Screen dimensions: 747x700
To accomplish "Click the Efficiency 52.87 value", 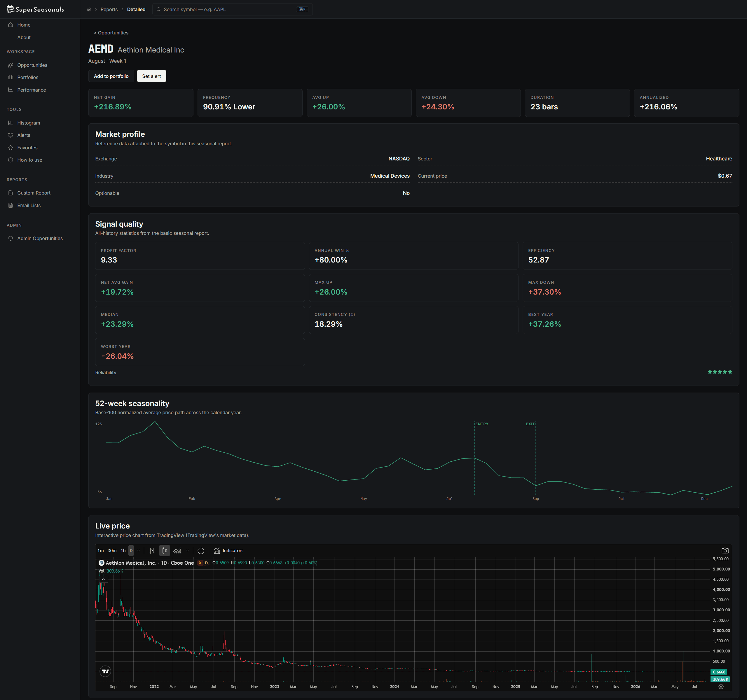I will point(538,260).
